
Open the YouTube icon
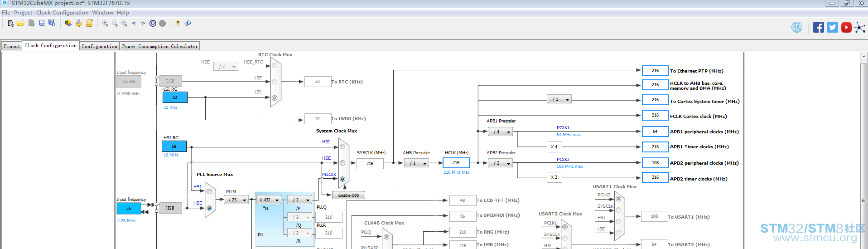coord(846,27)
